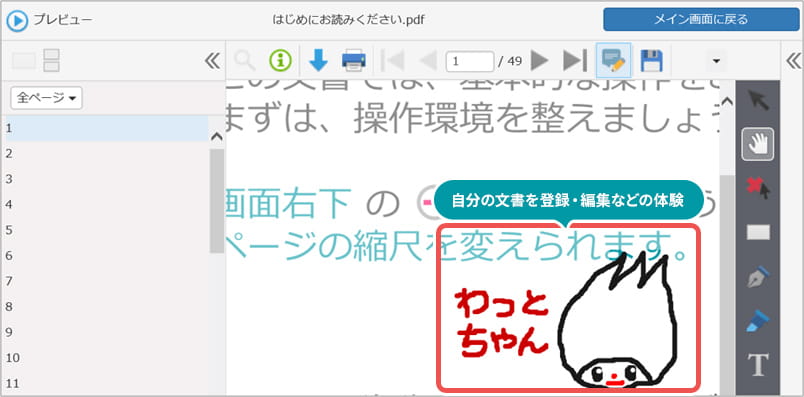This screenshot has height=397, width=804.
Task: Select the text T annotation tool
Action: 758,365
